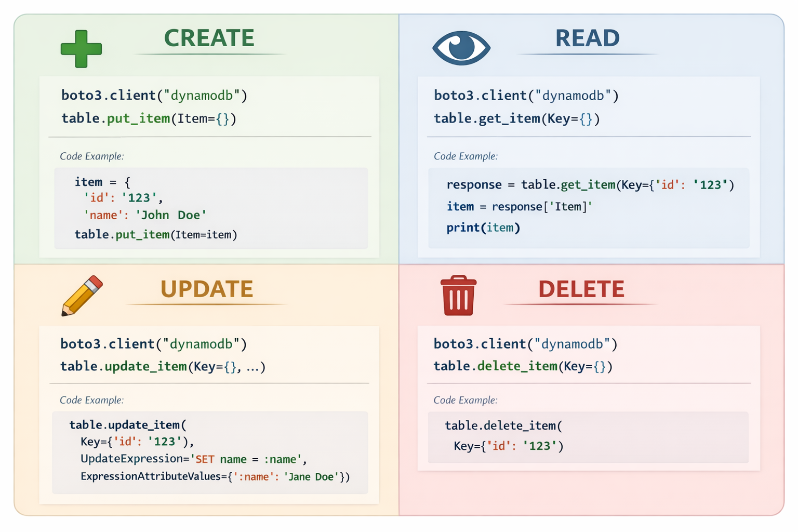This screenshot has width=798, height=532.
Task: Click the red trash can Delete icon
Action: tap(458, 296)
